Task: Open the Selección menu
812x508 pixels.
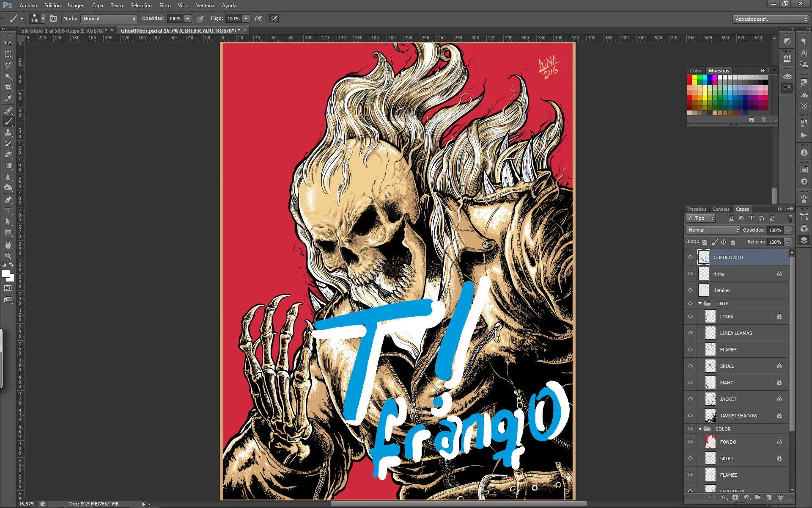Action: (x=141, y=6)
